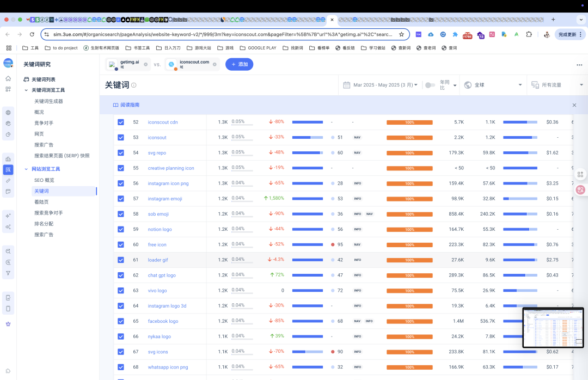
Task: Open the Mar 2025 - May 2025 date dropdown
Action: pyautogui.click(x=385, y=85)
